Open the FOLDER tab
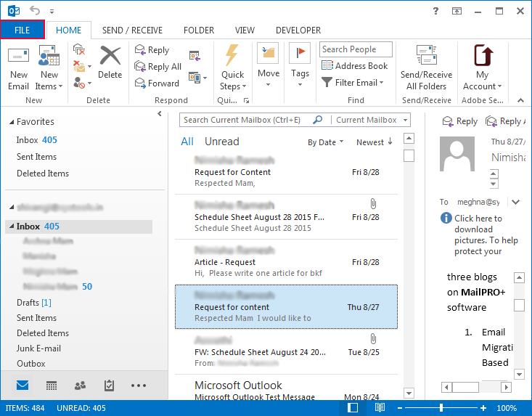The image size is (532, 416). pos(199,30)
